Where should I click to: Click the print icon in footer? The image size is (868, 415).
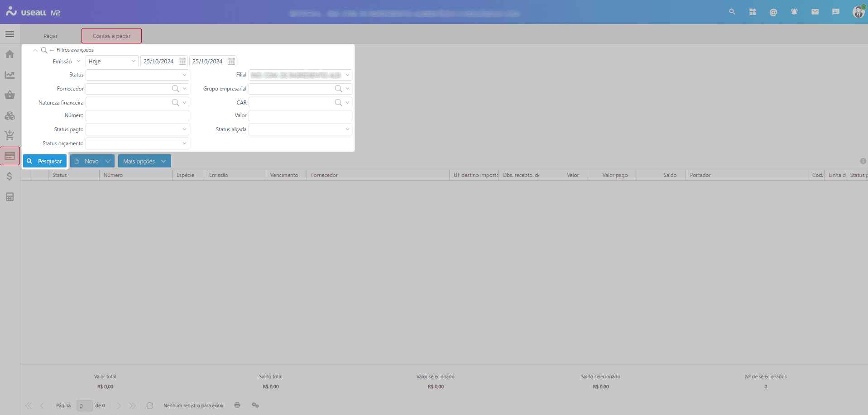237,405
